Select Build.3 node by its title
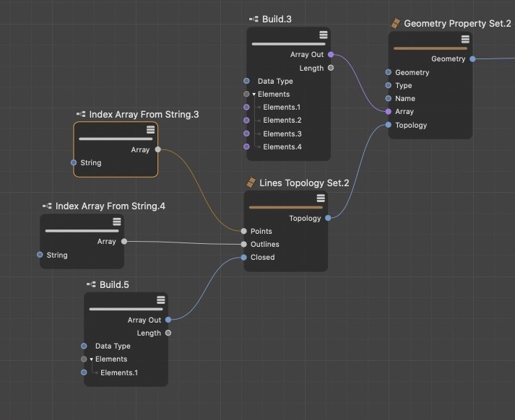 pyautogui.click(x=277, y=19)
